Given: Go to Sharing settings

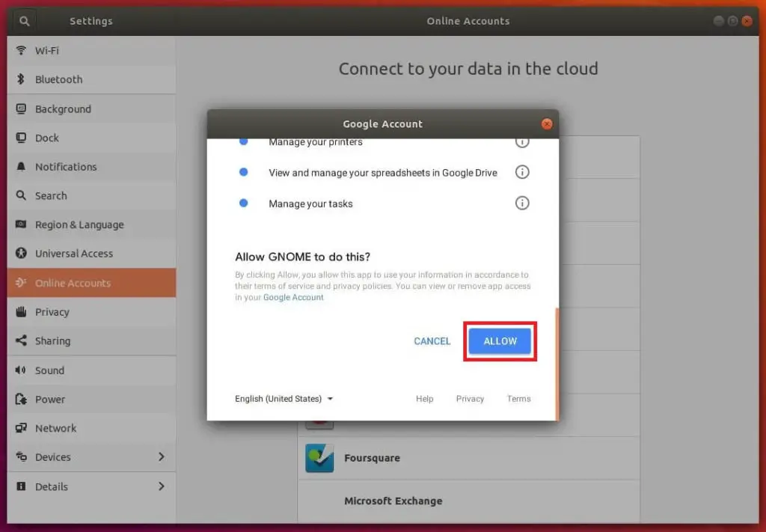Looking at the screenshot, I should click(x=91, y=340).
